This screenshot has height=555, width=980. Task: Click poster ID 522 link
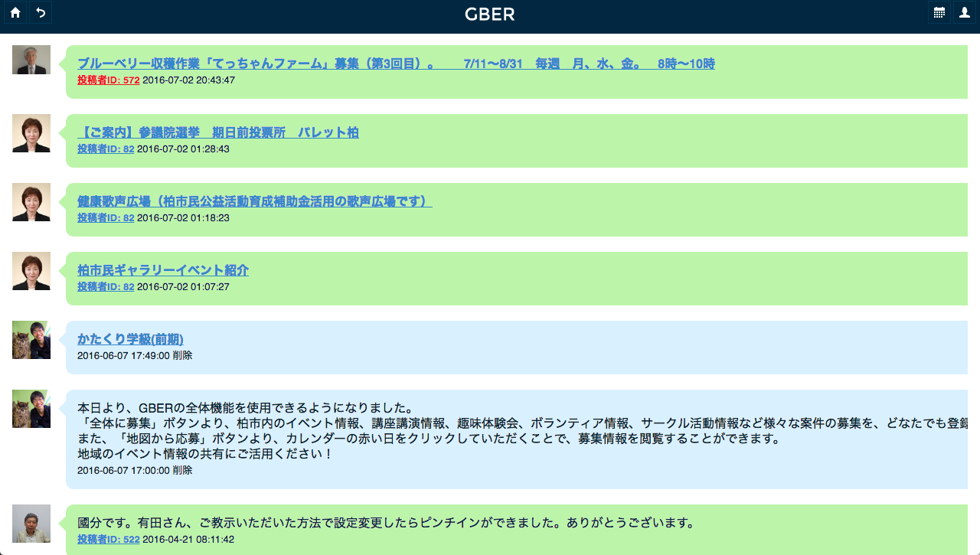(x=108, y=539)
